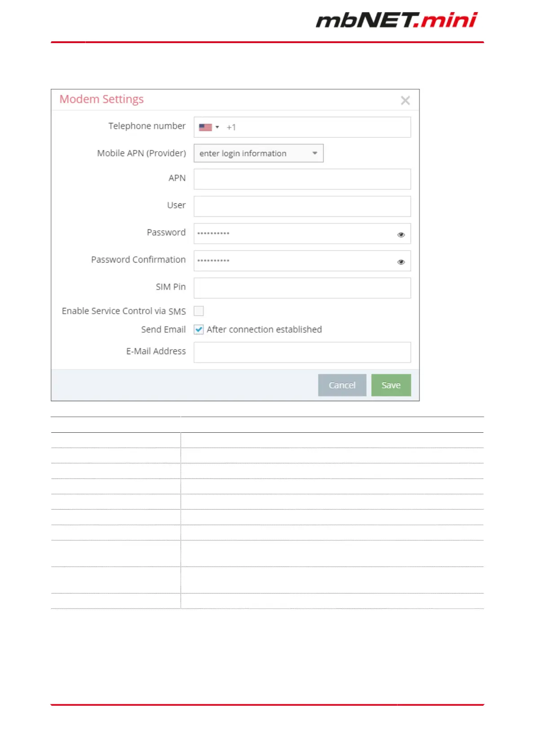Save the modem settings

391,385
